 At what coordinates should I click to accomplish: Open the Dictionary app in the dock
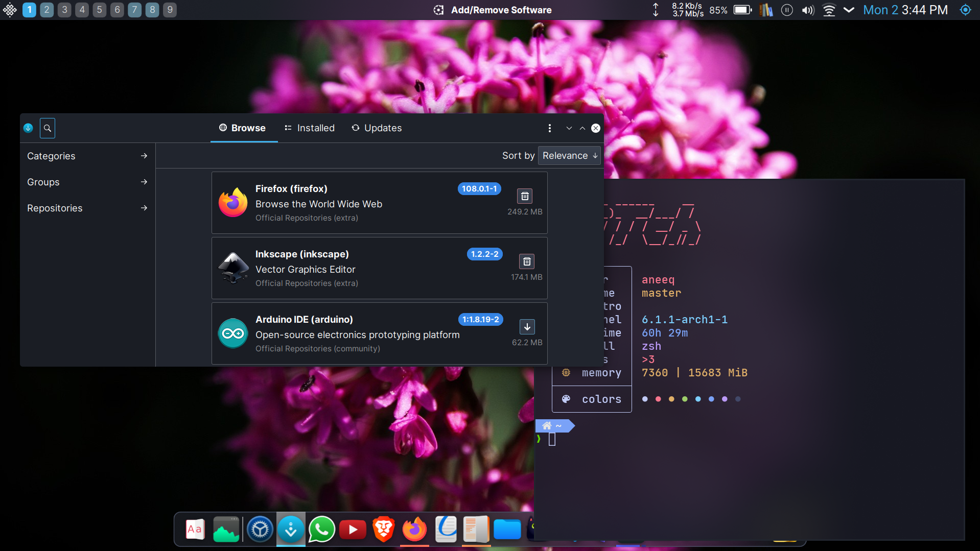coord(194,529)
